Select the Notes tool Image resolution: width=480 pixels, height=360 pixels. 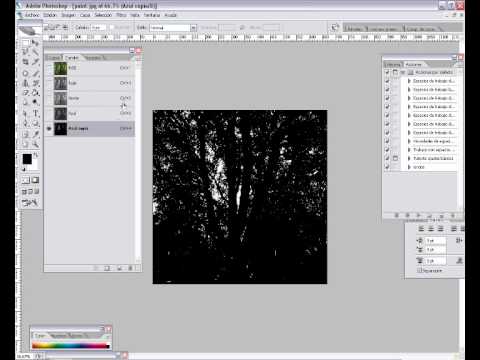[x=26, y=134]
